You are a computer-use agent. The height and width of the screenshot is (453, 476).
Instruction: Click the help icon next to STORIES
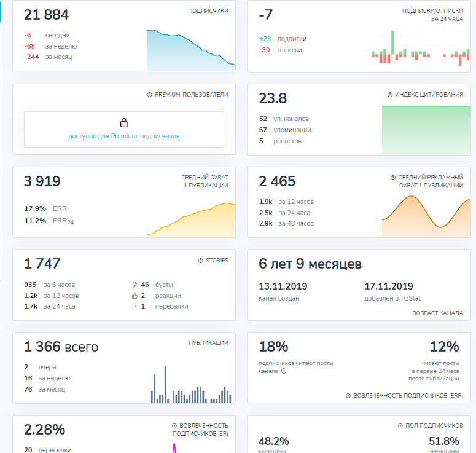[201, 261]
